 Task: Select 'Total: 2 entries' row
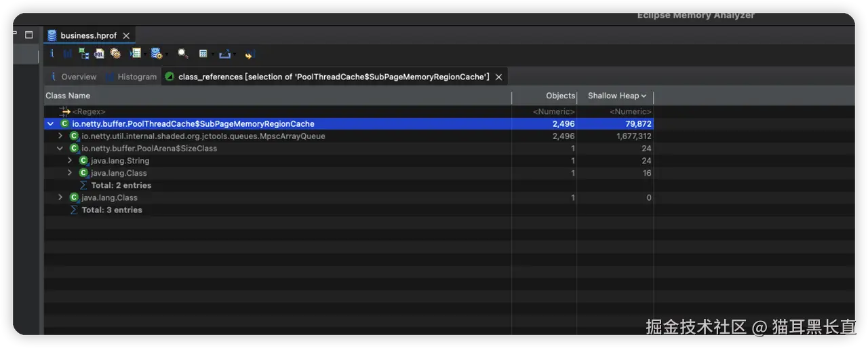(x=349, y=185)
